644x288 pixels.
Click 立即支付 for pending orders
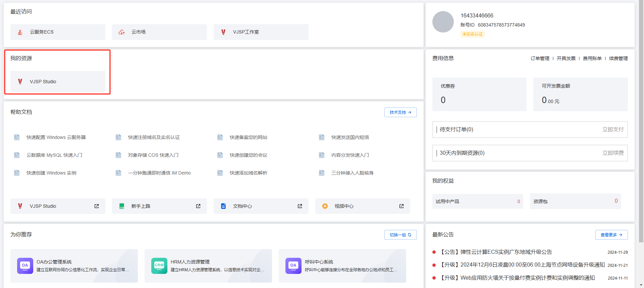(x=613, y=130)
